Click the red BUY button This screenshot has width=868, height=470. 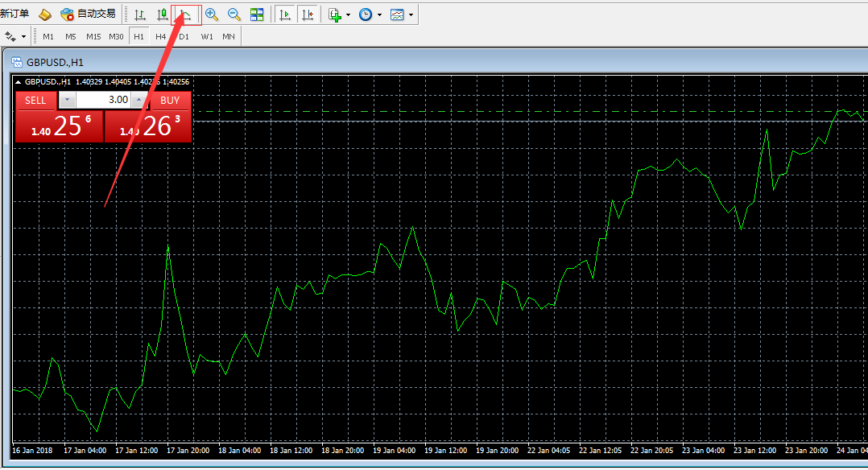170,100
